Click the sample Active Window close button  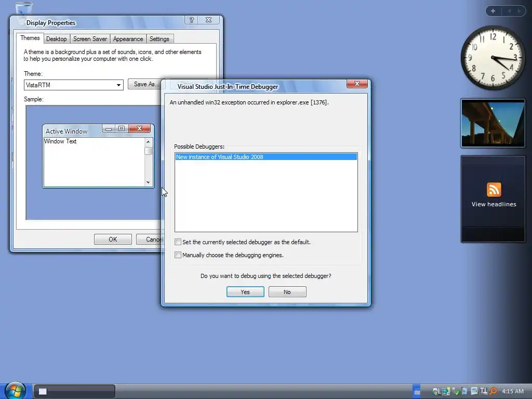coord(139,128)
